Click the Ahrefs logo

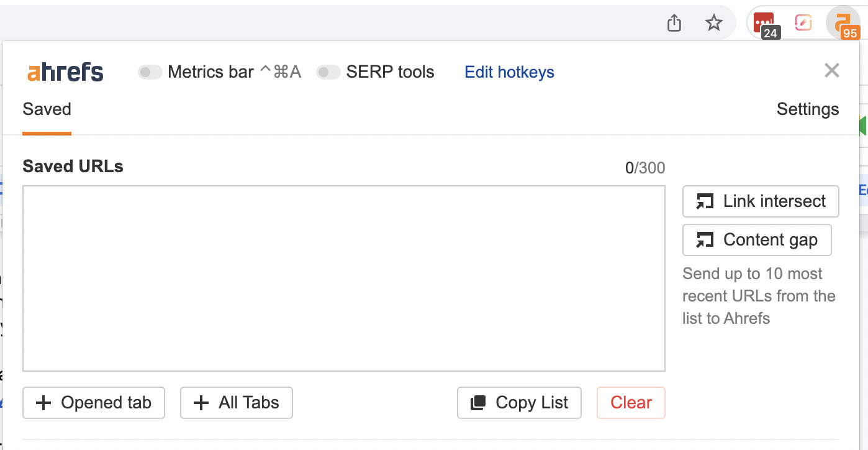tap(64, 71)
